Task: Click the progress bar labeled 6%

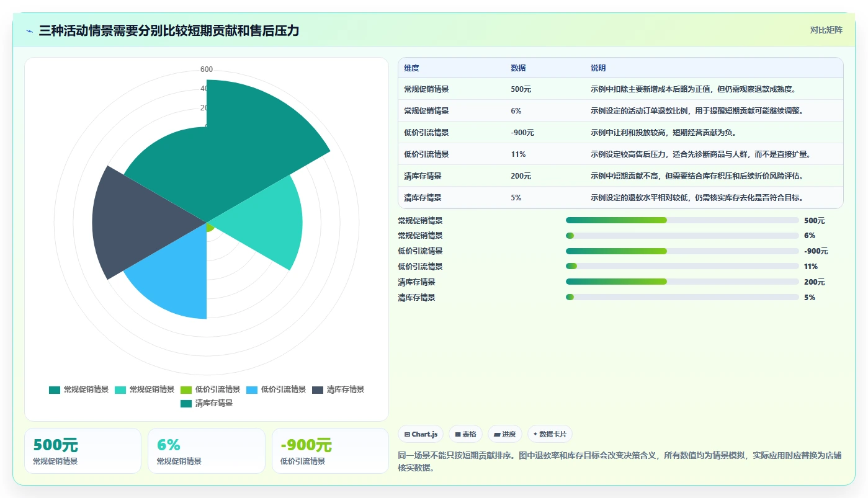Action: [682, 236]
